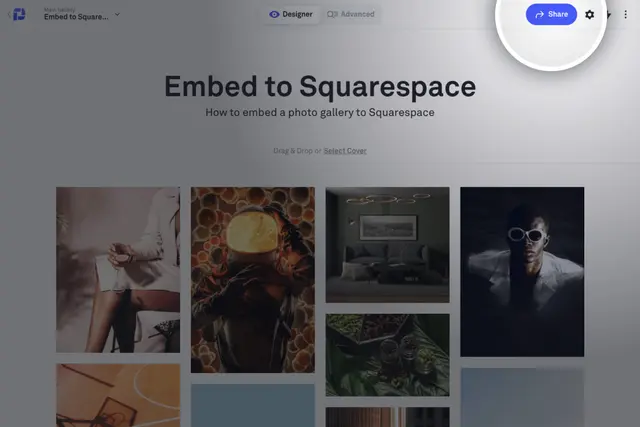Open the three-dot more options menu
The image size is (640, 427).
[625, 15]
